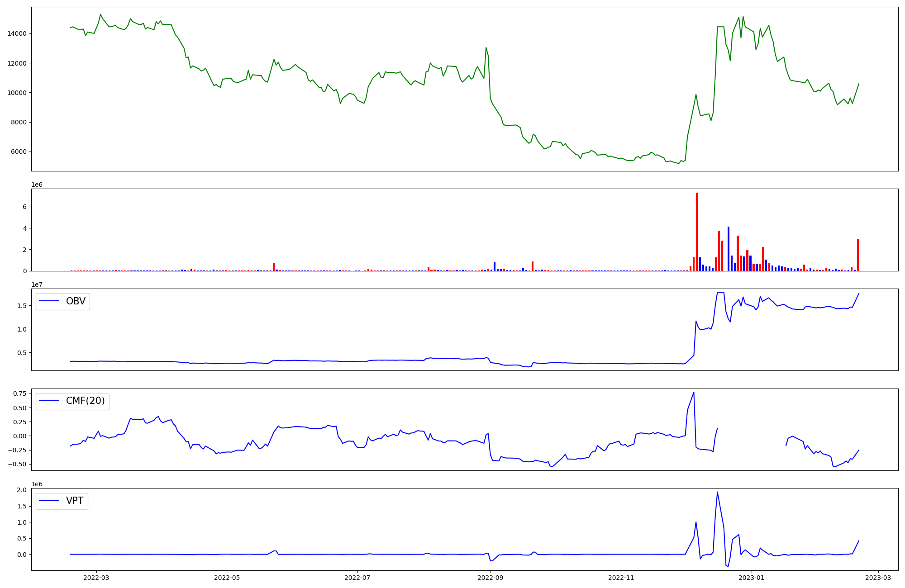Click the 14000 price axis tick label
Viewport: 905px width, 588px height.
coord(17,33)
